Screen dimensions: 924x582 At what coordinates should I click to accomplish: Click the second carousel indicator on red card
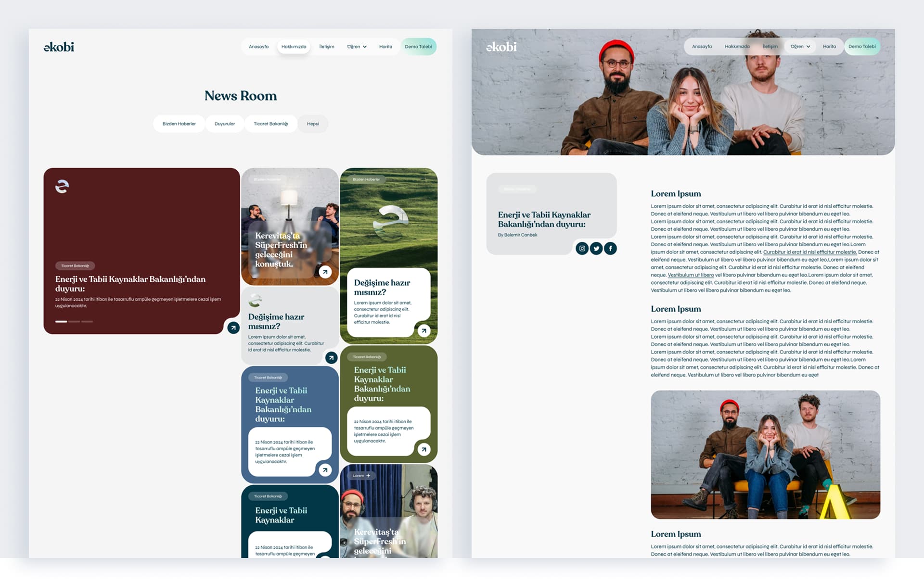(x=74, y=321)
